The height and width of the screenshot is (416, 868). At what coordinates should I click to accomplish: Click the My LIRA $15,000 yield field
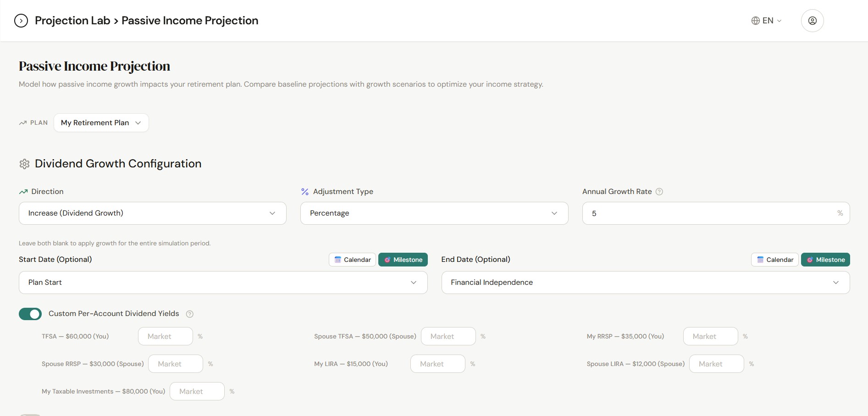pos(438,364)
